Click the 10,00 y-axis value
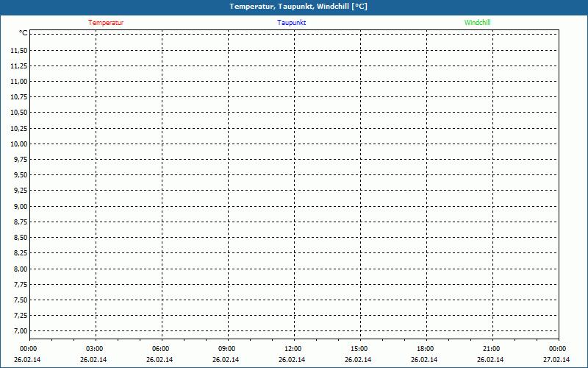The width and height of the screenshot is (588, 368). (x=19, y=144)
